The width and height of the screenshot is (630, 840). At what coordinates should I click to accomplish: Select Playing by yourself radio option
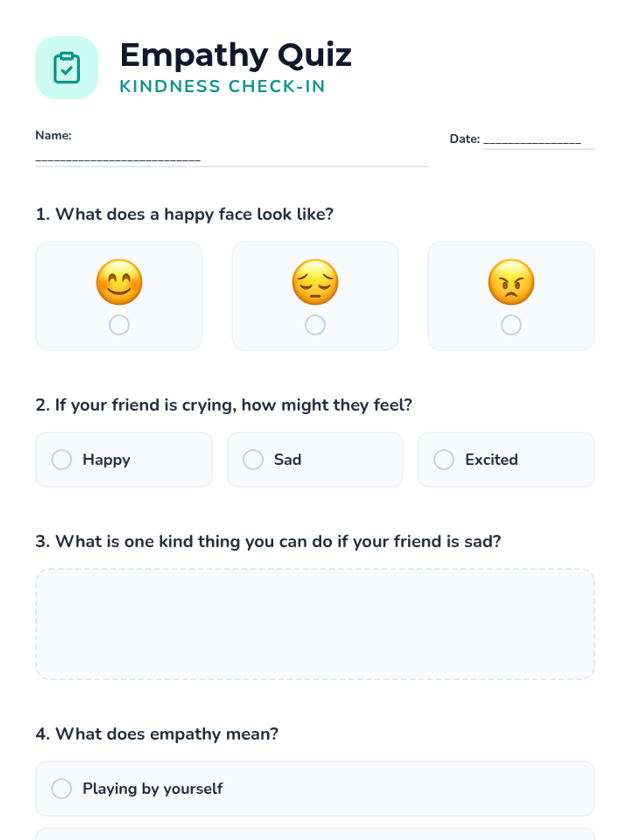61,789
